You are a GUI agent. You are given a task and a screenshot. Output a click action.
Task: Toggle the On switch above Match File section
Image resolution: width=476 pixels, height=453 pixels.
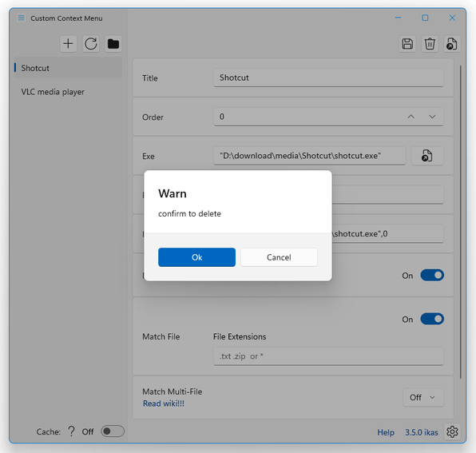coord(432,276)
